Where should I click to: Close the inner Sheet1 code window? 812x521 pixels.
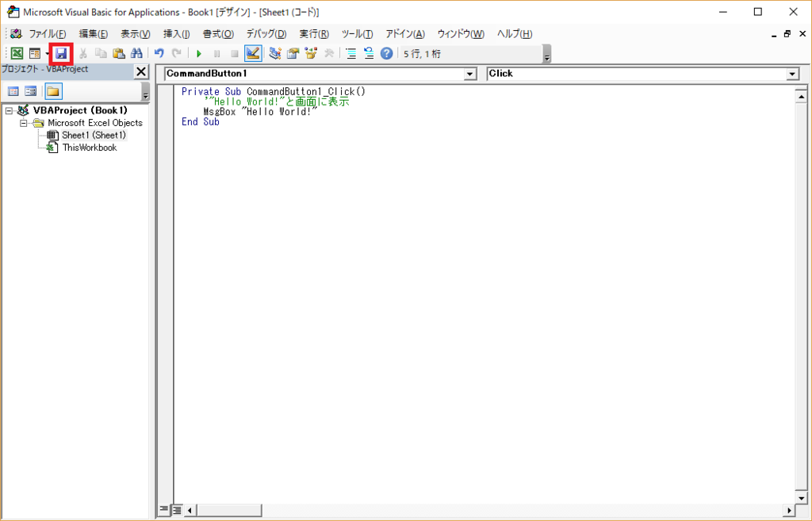tap(802, 34)
